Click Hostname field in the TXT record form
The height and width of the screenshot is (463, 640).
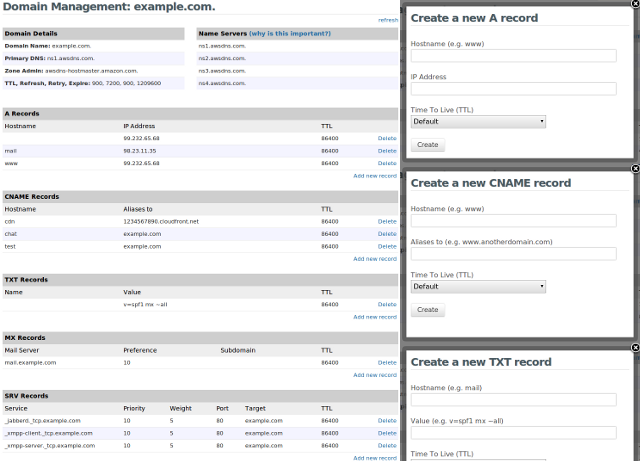point(513,400)
